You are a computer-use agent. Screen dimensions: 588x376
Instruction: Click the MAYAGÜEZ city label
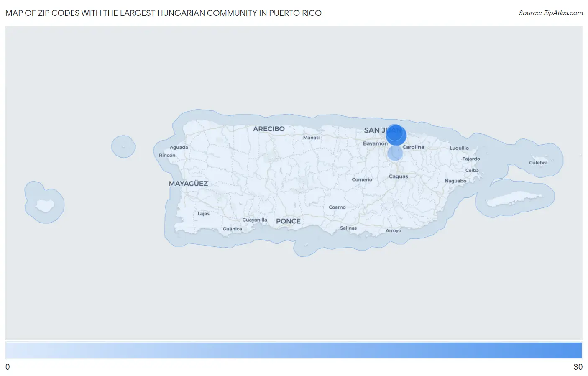click(188, 184)
